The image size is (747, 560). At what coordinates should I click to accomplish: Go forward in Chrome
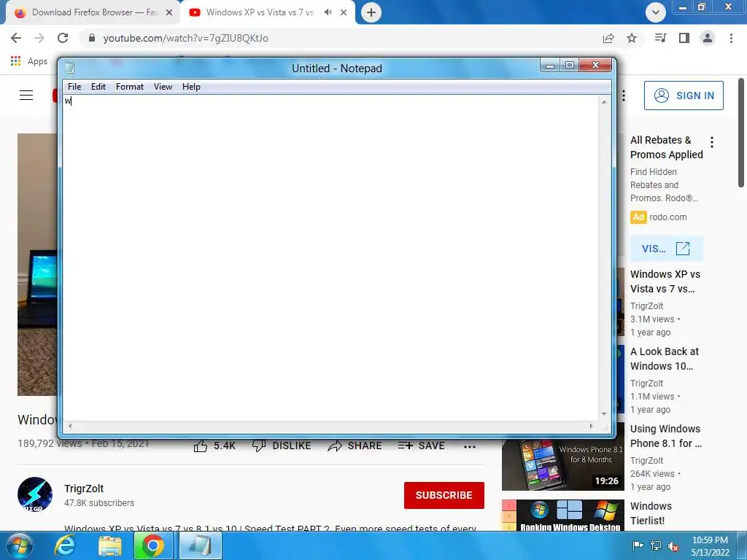pyautogui.click(x=39, y=38)
